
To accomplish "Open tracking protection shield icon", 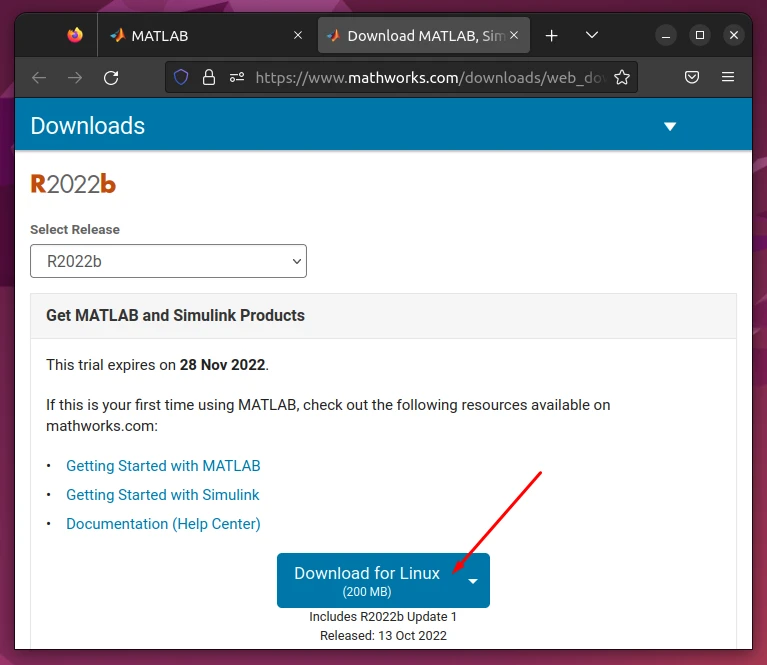I will point(181,77).
